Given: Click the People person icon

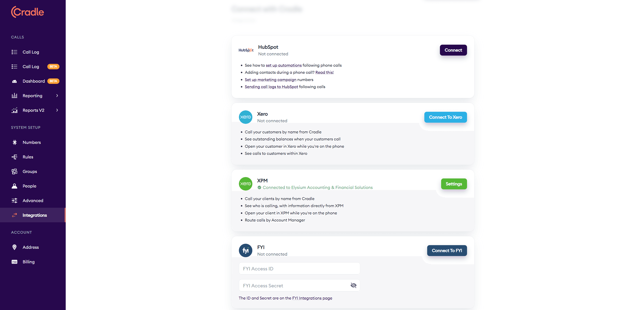Looking at the screenshot, I should (15, 186).
